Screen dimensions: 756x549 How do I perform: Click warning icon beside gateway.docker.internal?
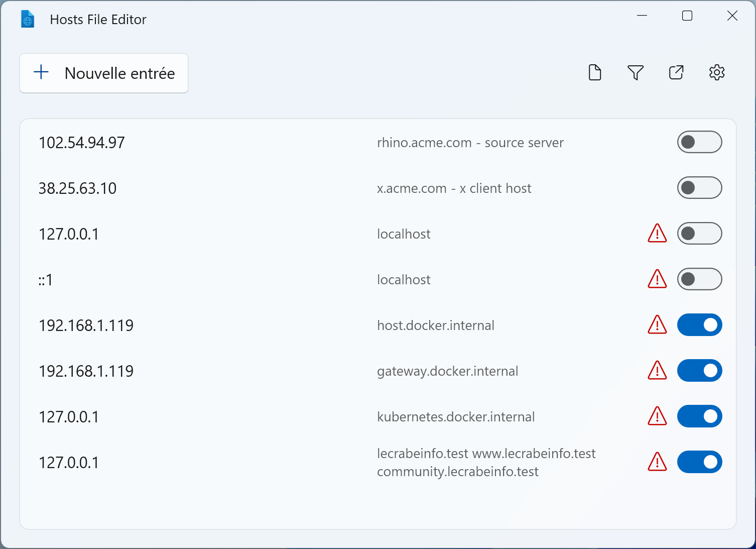pos(657,371)
